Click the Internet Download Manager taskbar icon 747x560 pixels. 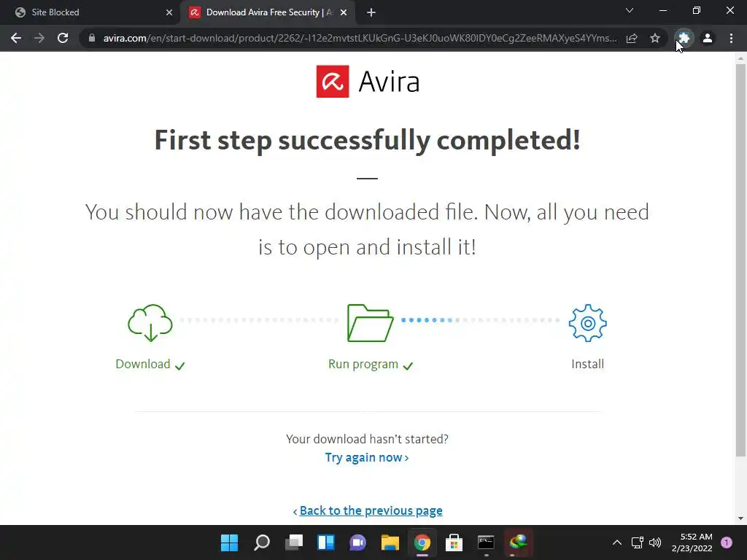[x=519, y=542]
